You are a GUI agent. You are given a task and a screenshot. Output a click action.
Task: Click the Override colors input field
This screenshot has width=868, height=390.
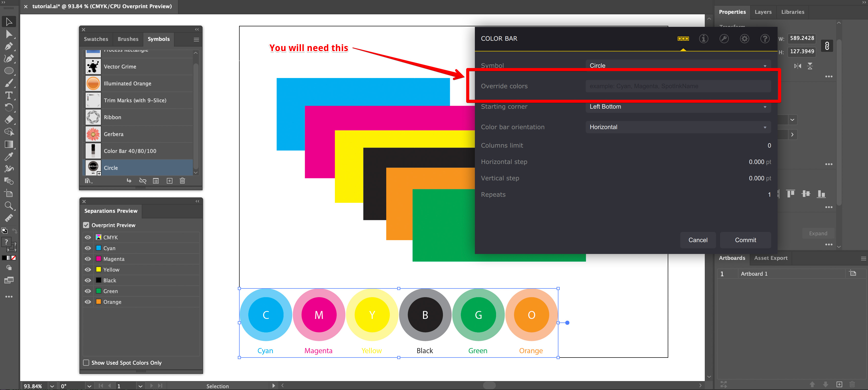coord(678,86)
